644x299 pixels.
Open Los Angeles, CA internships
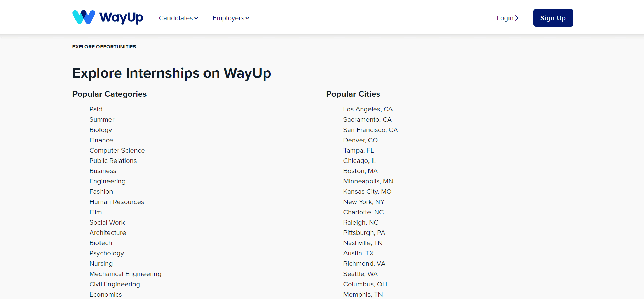coord(368,109)
